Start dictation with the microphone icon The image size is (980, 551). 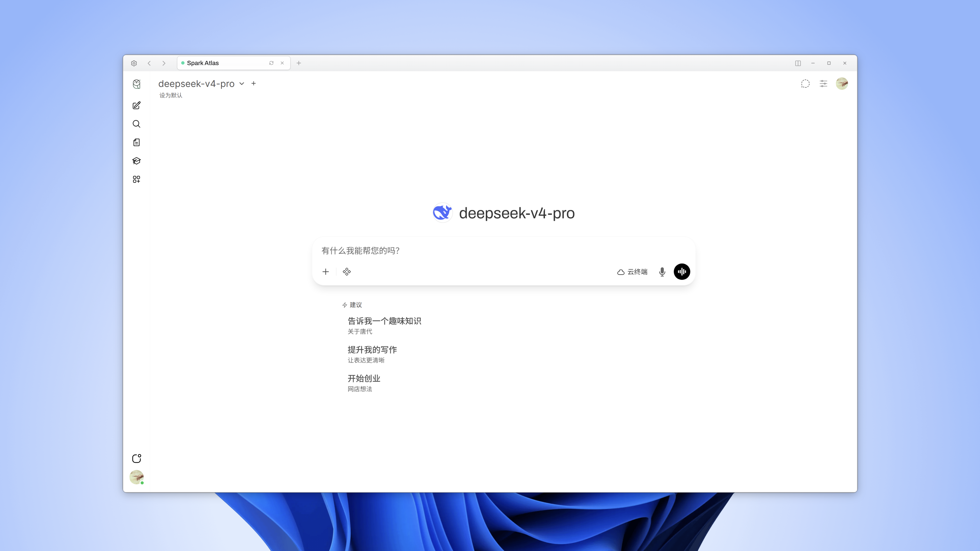662,271
